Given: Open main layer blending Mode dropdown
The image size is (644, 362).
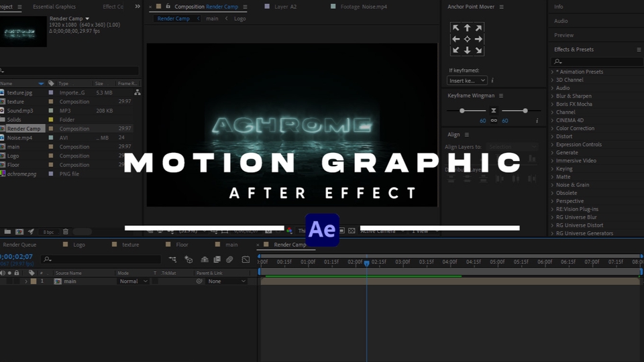Looking at the screenshot, I should point(133,281).
